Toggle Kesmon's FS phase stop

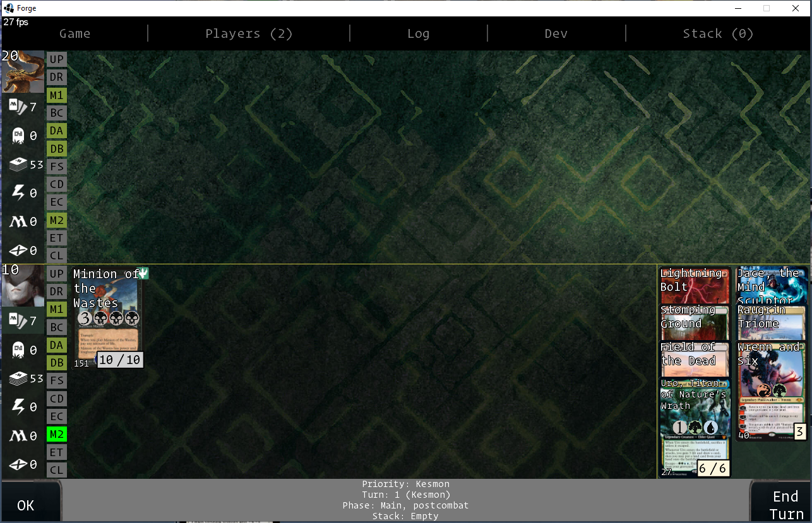point(57,380)
